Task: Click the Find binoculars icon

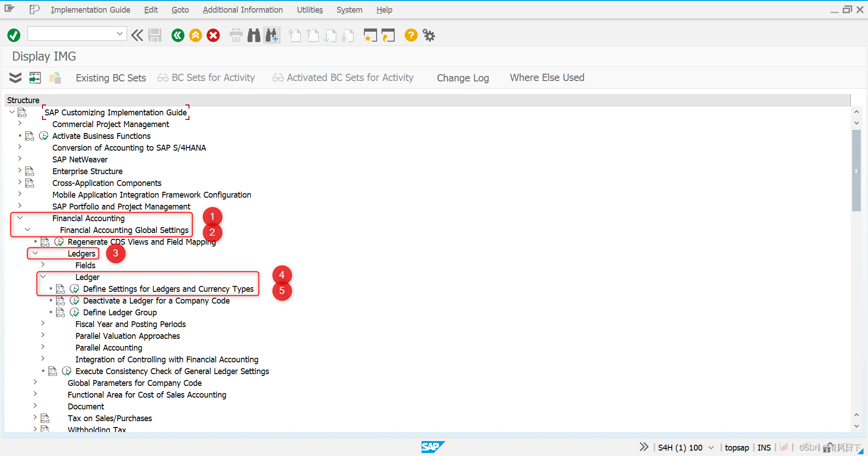Action: pyautogui.click(x=254, y=35)
